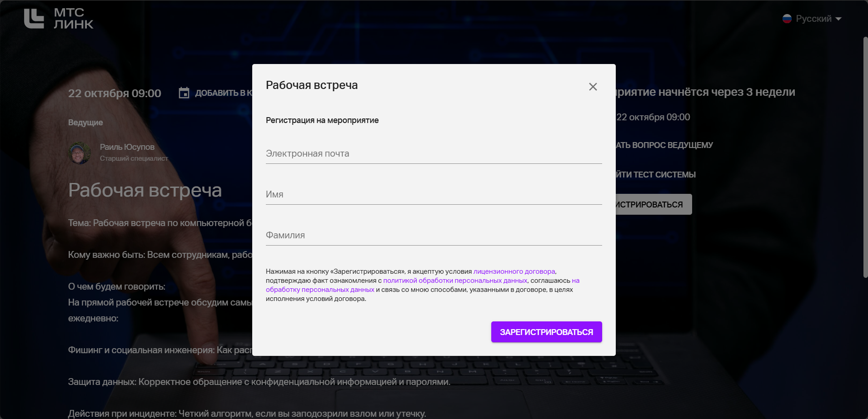Screen dimensions: 868x419
Task: Click the Пройти тест системы link
Action: [x=655, y=175]
